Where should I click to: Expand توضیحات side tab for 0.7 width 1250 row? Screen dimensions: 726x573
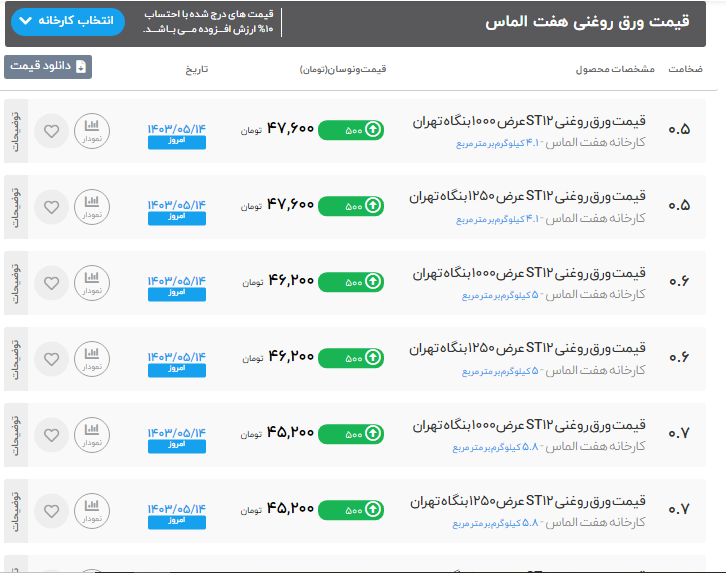pos(15,510)
